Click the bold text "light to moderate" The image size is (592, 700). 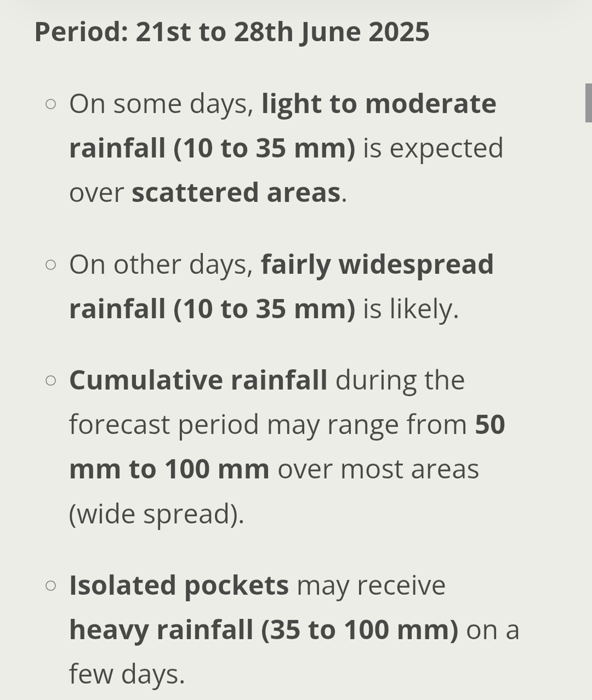(x=379, y=104)
